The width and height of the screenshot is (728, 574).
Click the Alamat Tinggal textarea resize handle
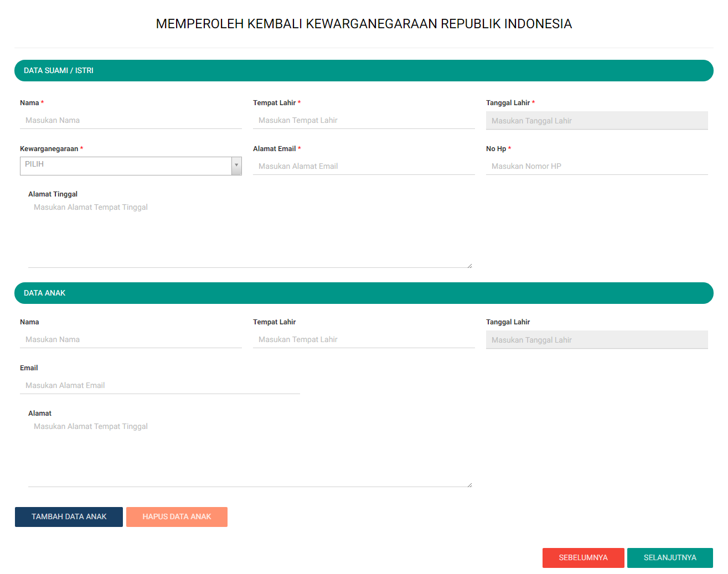[x=469, y=265]
